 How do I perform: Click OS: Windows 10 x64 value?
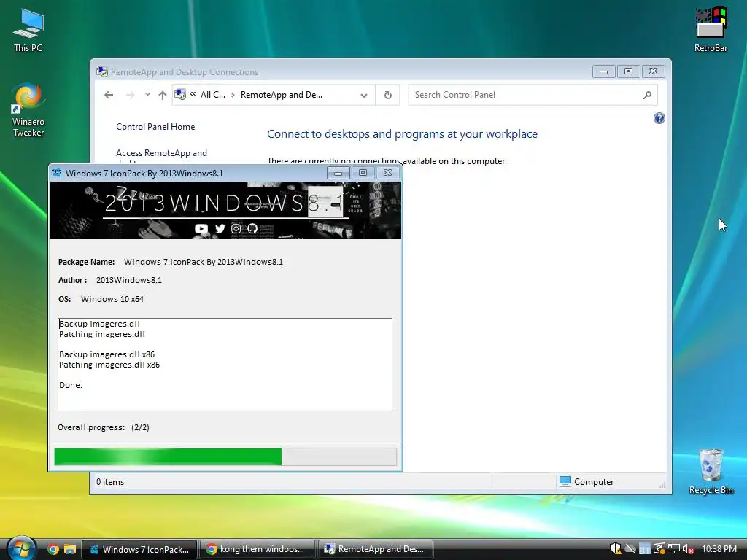pyautogui.click(x=112, y=299)
